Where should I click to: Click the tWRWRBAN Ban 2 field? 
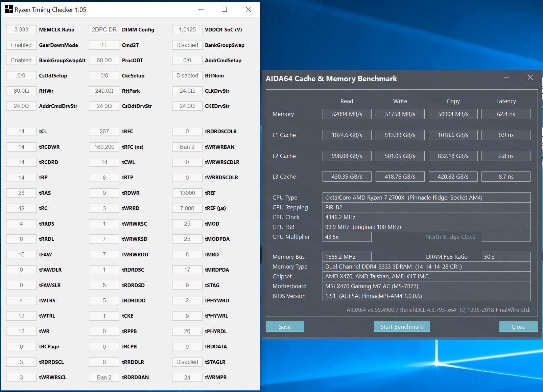point(187,147)
